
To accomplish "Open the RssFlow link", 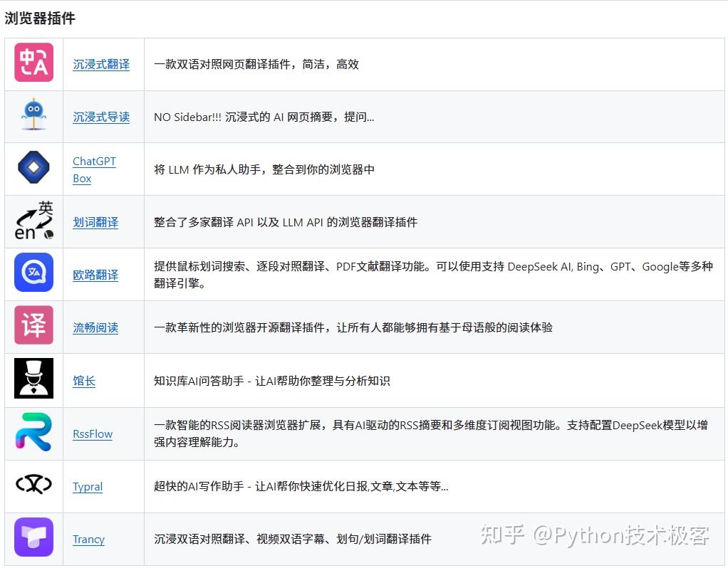I will 93,434.
